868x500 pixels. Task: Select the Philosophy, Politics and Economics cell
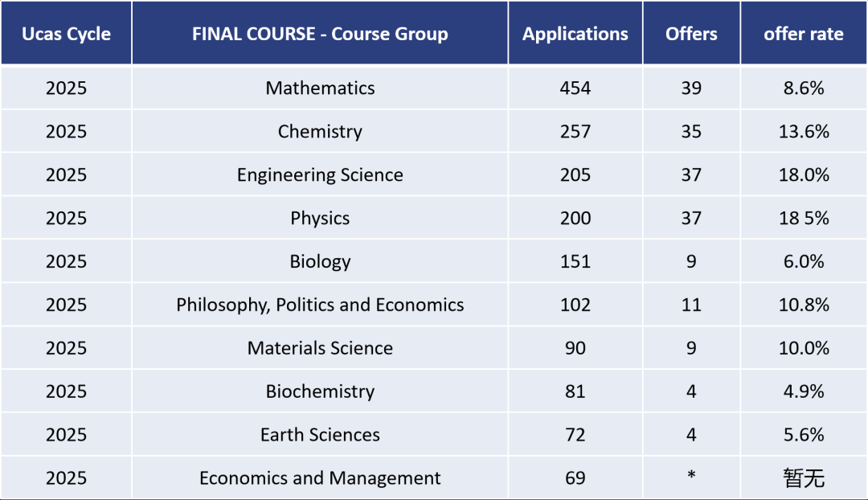point(320,305)
